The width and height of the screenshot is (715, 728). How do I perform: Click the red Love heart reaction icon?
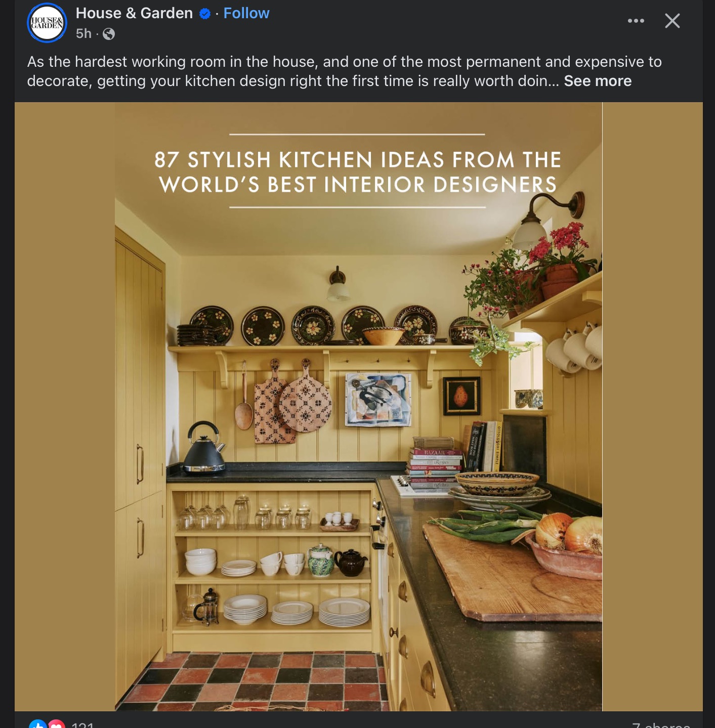pyautogui.click(x=57, y=724)
